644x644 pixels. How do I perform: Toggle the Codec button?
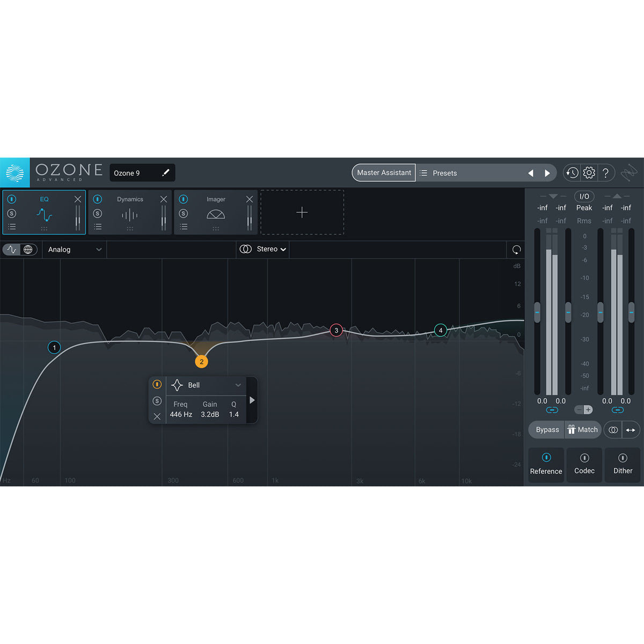pyautogui.click(x=584, y=465)
